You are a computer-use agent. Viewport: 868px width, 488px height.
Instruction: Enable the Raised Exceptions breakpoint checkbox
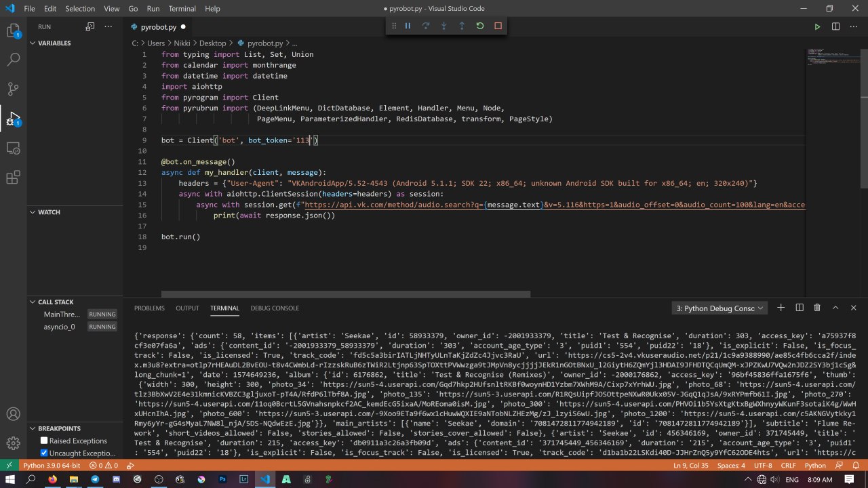click(x=44, y=441)
